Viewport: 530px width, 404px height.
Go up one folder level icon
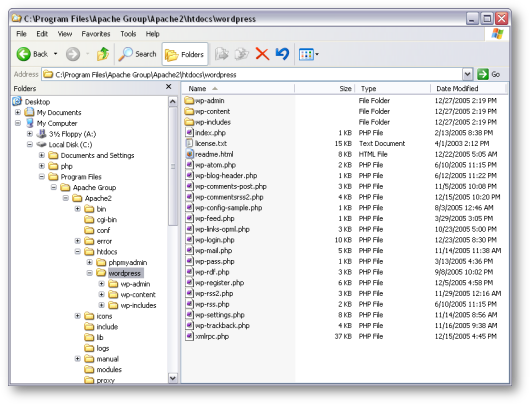coord(103,54)
